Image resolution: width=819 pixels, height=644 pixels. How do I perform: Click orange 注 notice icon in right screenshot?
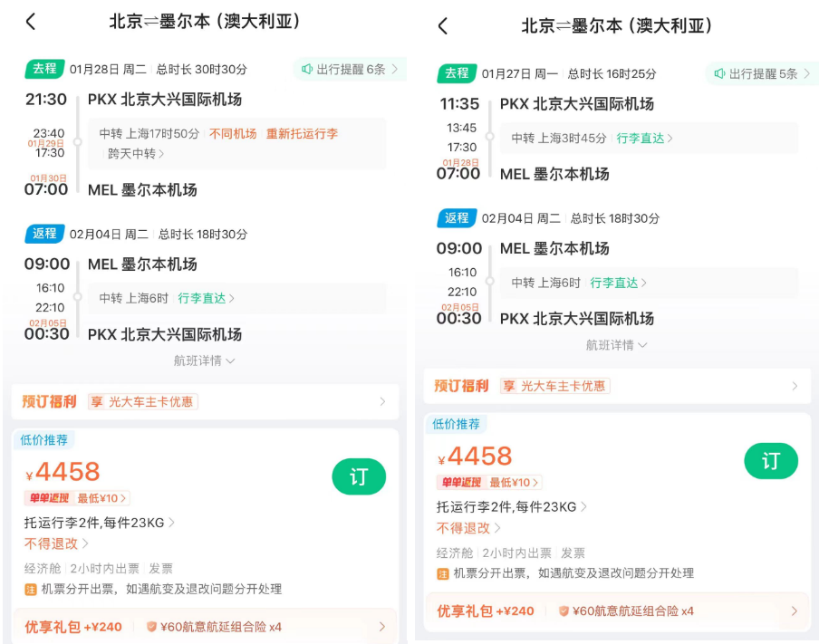coord(443,573)
